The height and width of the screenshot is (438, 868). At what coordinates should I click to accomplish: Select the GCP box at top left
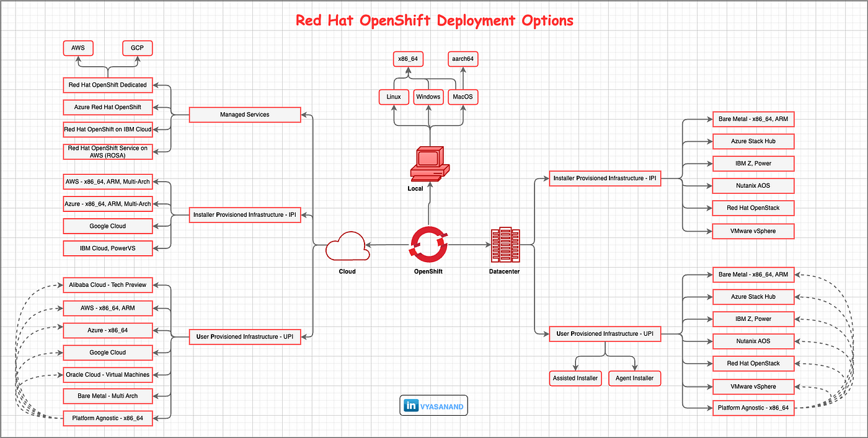(136, 48)
